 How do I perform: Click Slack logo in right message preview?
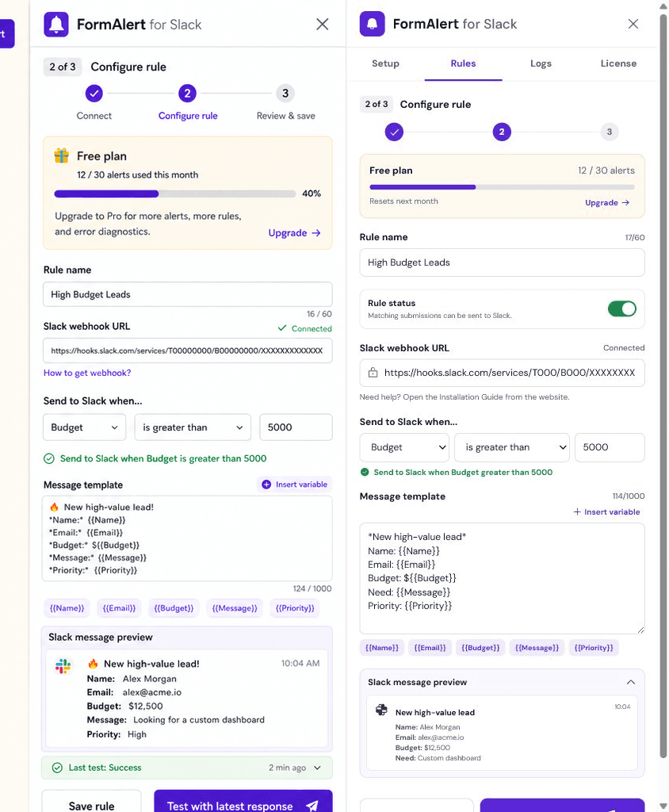click(x=381, y=710)
